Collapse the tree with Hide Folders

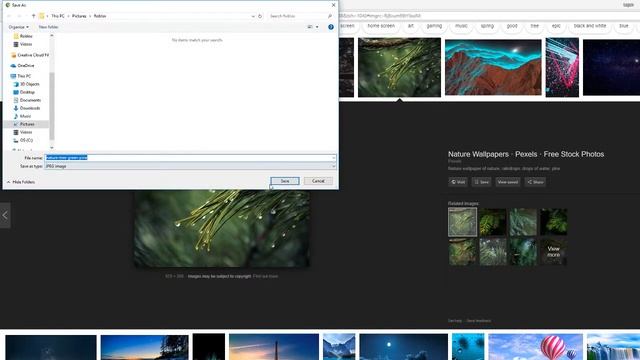coord(21,182)
